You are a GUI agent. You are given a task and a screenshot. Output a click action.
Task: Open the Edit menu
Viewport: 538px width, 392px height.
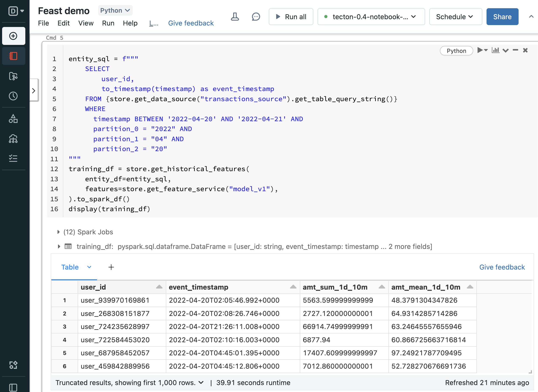coord(64,23)
